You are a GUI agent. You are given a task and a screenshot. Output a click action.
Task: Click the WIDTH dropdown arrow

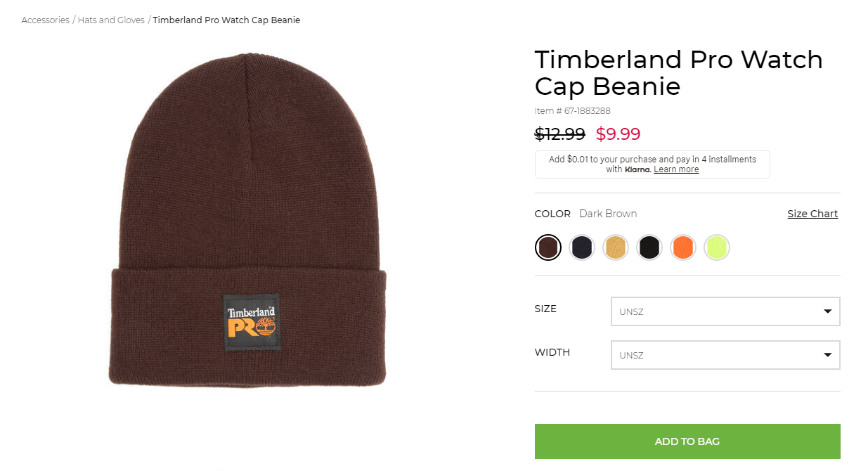pyautogui.click(x=828, y=355)
